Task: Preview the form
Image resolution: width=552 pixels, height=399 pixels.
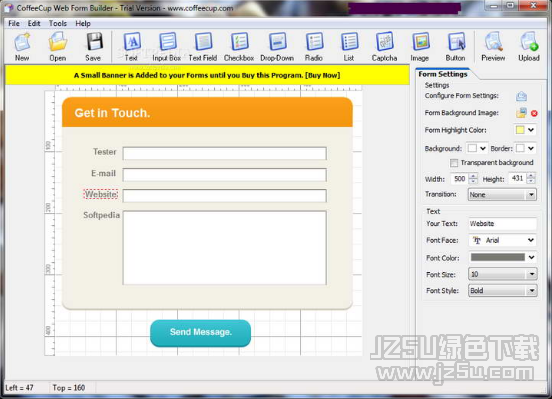Action: click(x=493, y=47)
